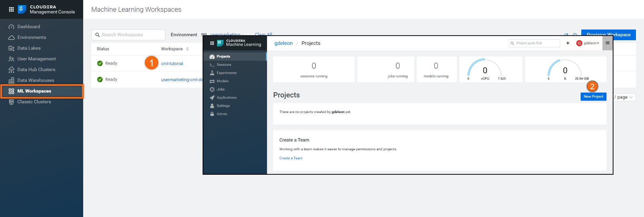
Task: Click the Data Warehouses building icon
Action: pyautogui.click(x=11, y=80)
